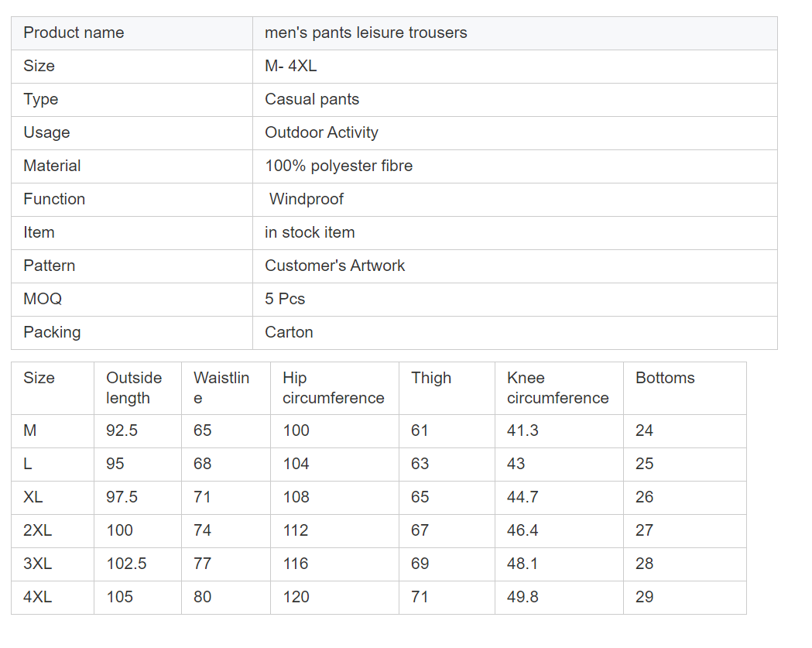812x648 pixels.
Task: Click the 'Casual pants' type cell
Action: 312,99
